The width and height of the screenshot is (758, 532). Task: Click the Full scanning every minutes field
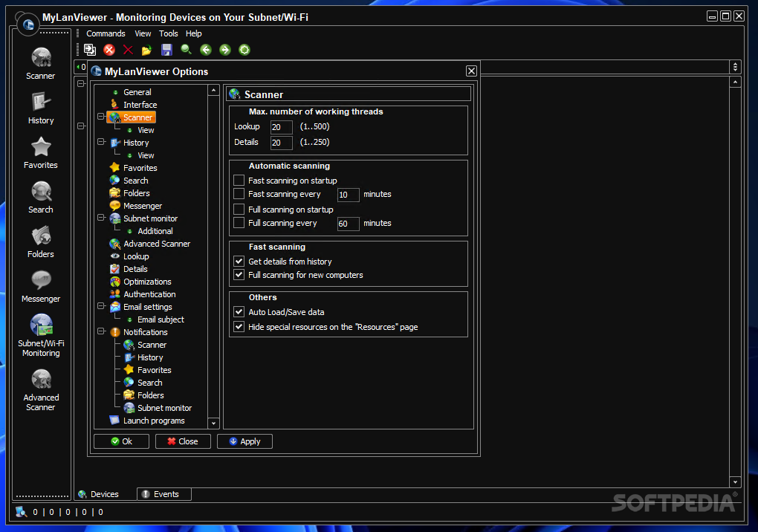click(x=348, y=224)
